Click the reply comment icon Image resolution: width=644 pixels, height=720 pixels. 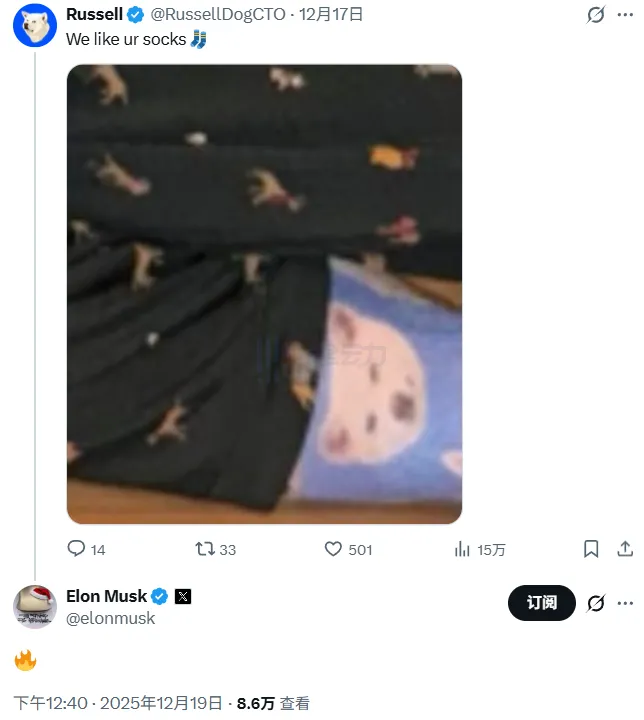pos(76,549)
